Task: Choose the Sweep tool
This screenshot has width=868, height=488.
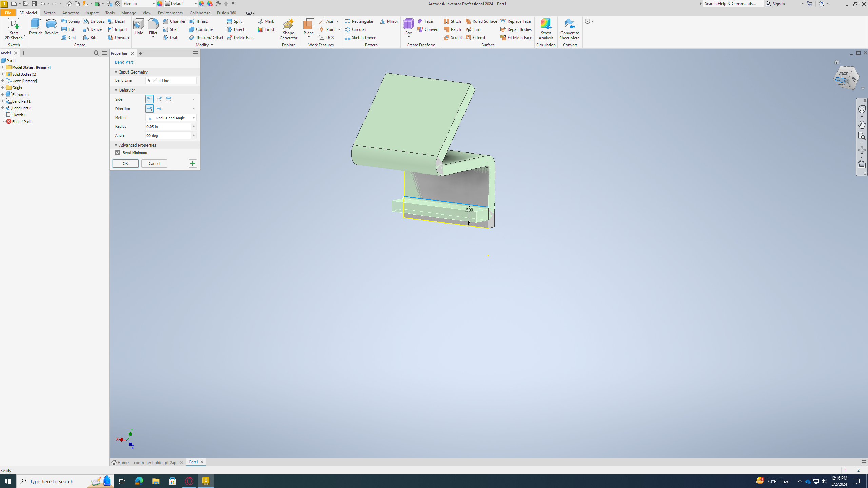Action: 71,21
